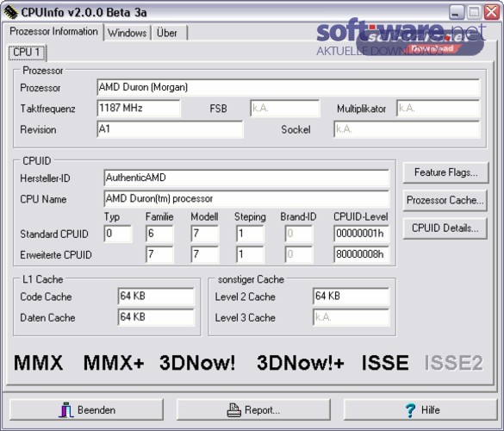This screenshot has width=504, height=431.
Task: Minimize the CPUInfo window
Action: tap(456, 13)
